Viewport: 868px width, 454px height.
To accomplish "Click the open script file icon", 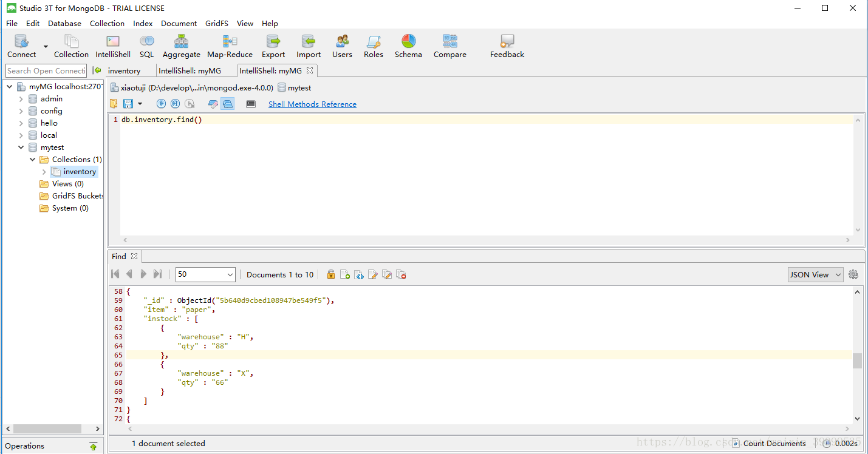I will (x=114, y=104).
